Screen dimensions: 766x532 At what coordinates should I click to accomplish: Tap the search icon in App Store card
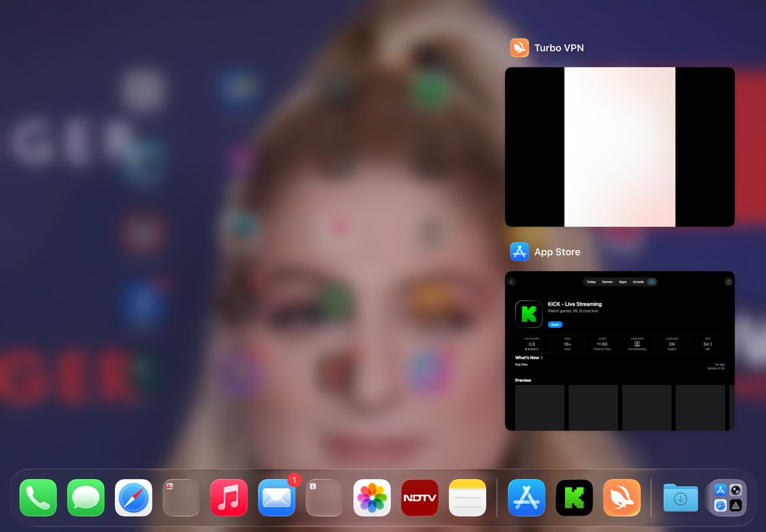pyautogui.click(x=652, y=282)
